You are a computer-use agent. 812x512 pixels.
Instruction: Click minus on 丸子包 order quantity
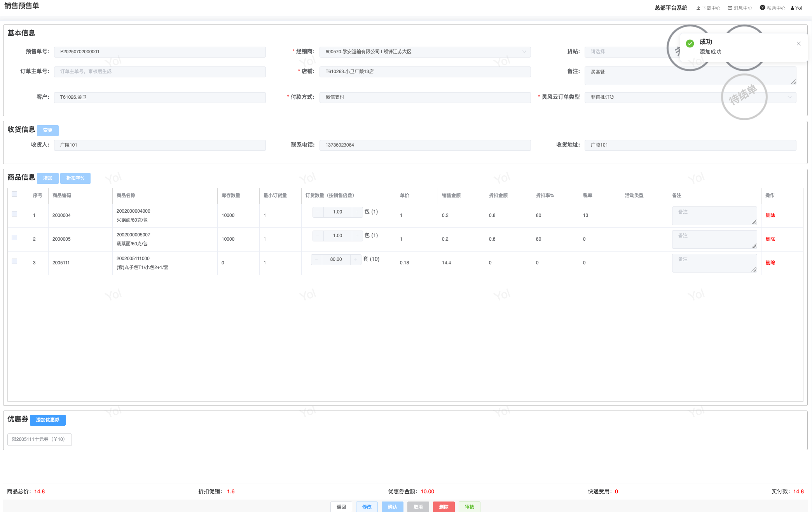[316, 259]
